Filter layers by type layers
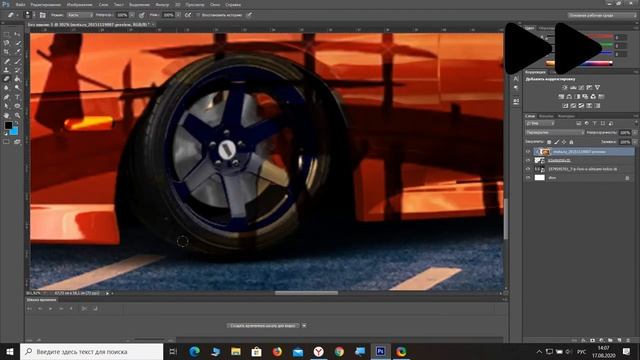640x360 pixels. (595, 123)
